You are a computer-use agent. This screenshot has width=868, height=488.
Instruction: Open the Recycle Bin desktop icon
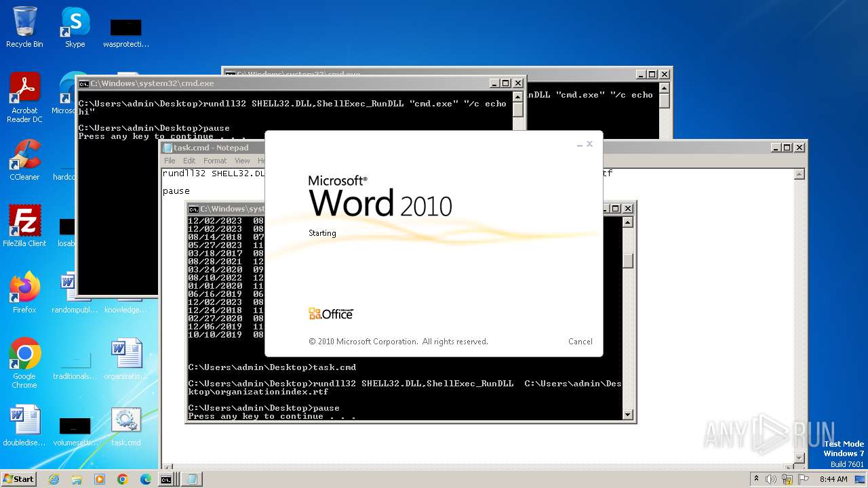tap(24, 27)
